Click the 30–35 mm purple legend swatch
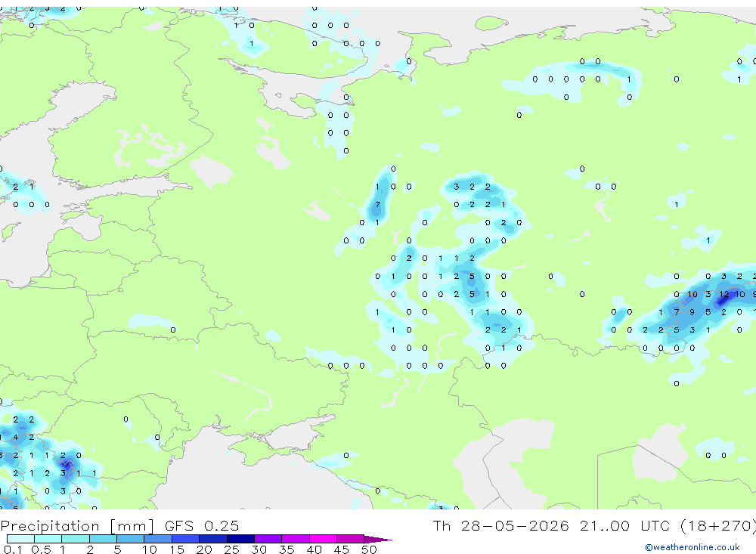This screenshot has height=554, width=756. click(x=268, y=539)
